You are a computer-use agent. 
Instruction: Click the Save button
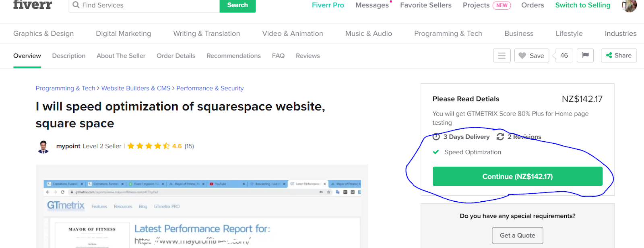[531, 56]
